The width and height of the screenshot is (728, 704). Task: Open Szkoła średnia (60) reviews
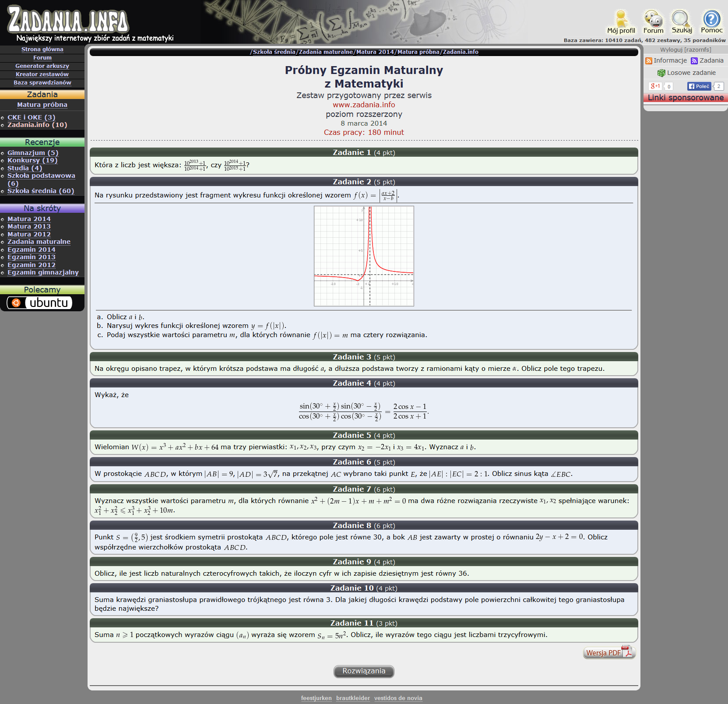point(41,191)
